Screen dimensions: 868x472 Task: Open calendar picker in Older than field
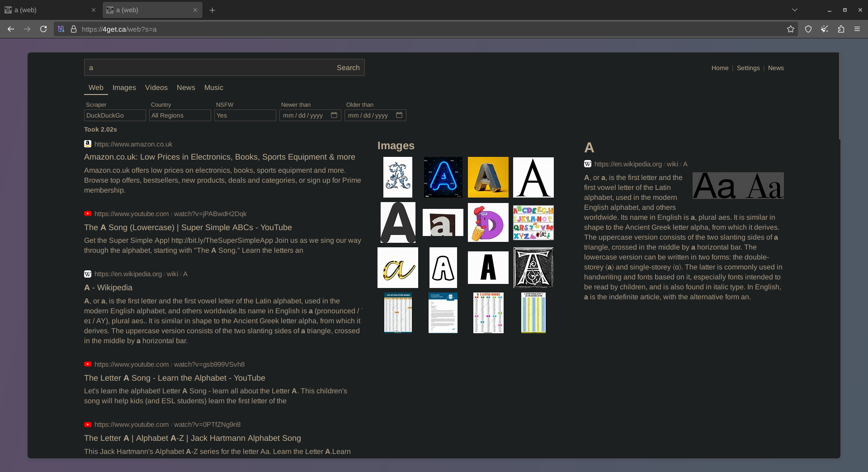pyautogui.click(x=399, y=115)
